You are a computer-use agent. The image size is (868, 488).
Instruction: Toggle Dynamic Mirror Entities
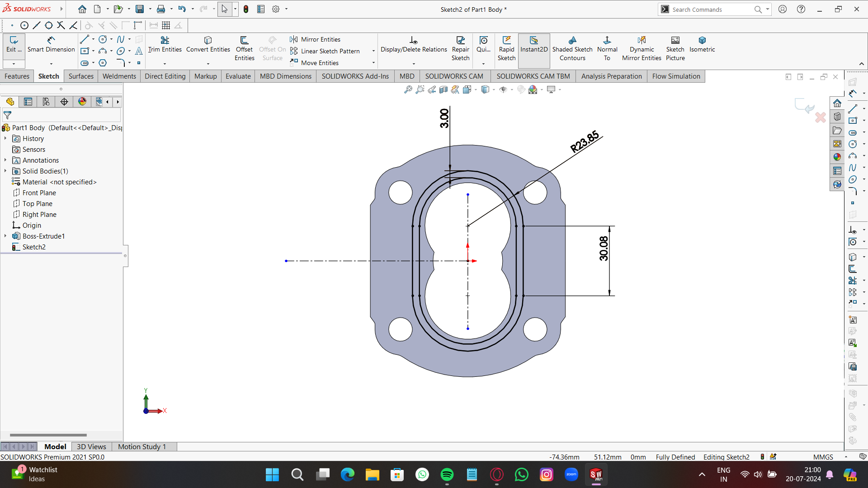[642, 48]
